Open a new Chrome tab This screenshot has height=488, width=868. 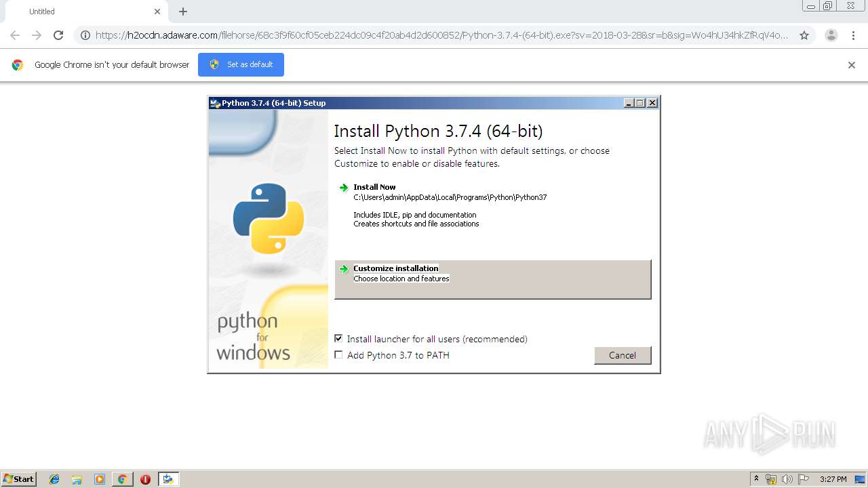[x=183, y=12]
